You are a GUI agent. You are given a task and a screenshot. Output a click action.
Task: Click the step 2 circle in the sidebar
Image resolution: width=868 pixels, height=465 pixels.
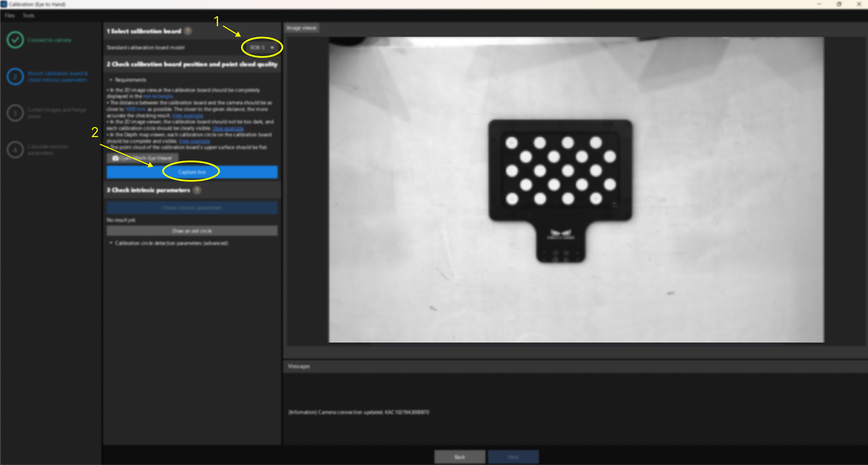click(15, 77)
